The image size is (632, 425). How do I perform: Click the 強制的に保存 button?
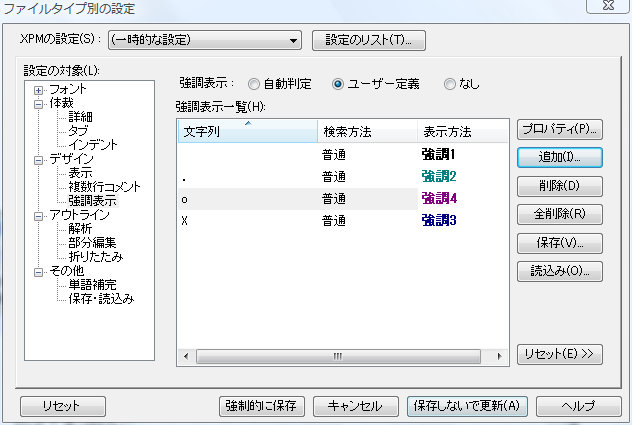pyautogui.click(x=262, y=406)
